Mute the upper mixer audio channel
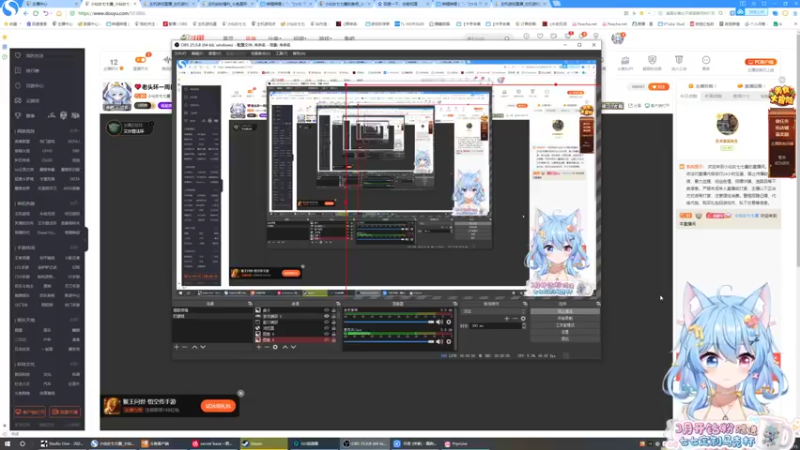The width and height of the screenshot is (800, 450). [x=439, y=321]
